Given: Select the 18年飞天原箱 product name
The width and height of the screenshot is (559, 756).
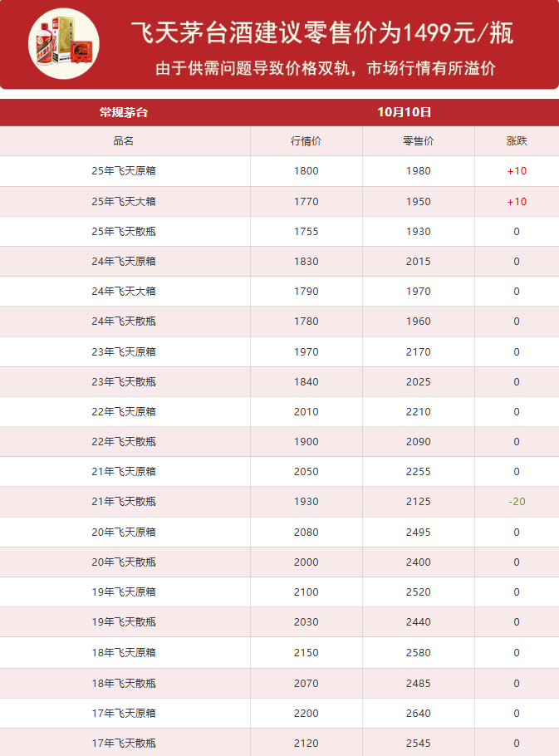Looking at the screenshot, I should [124, 653].
